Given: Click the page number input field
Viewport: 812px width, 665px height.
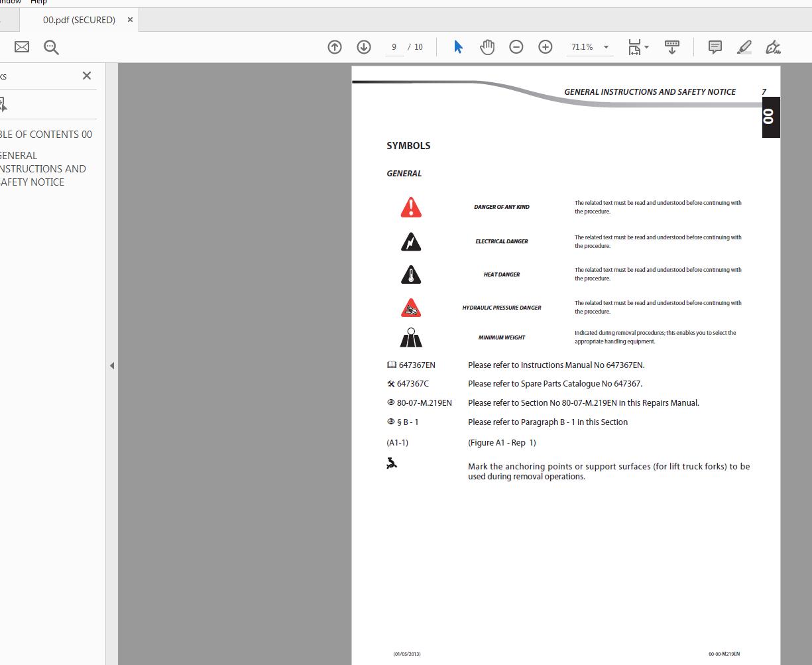Looking at the screenshot, I should pyautogui.click(x=394, y=47).
